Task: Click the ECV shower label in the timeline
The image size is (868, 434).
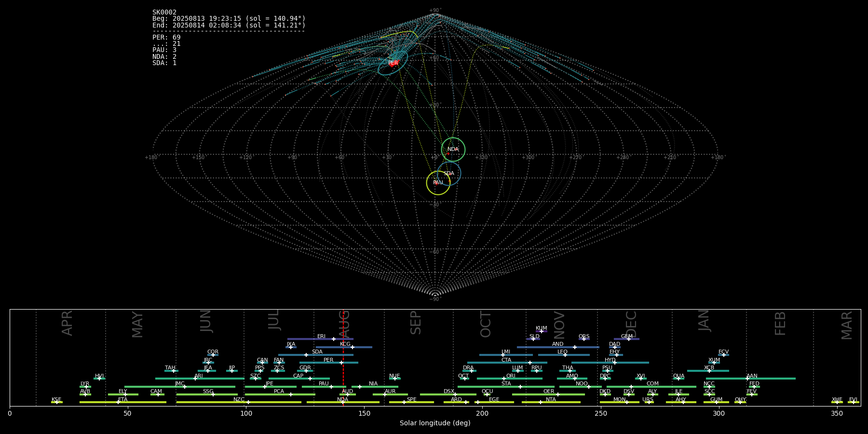Action: pyautogui.click(x=723, y=352)
